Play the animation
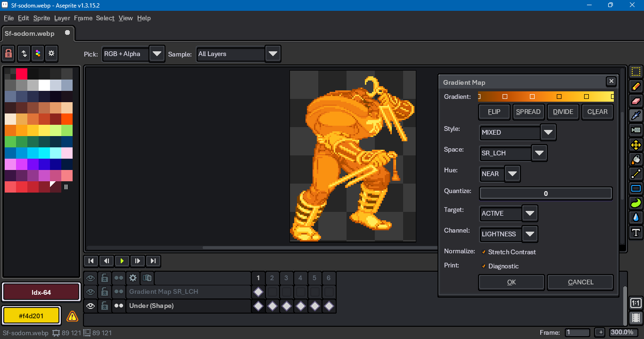The width and height of the screenshot is (644, 339). pos(122,261)
